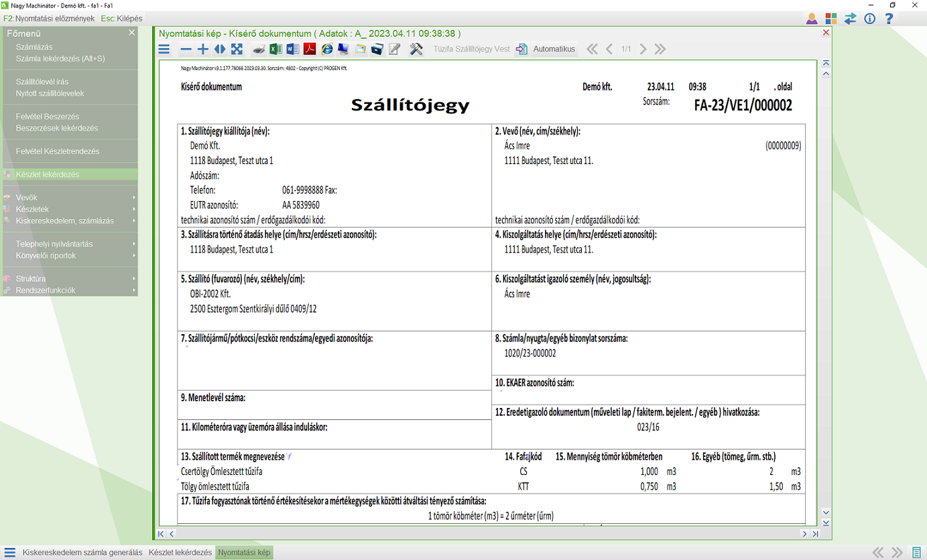Save the print preview as PDF
The height and width of the screenshot is (560, 927).
(310, 49)
